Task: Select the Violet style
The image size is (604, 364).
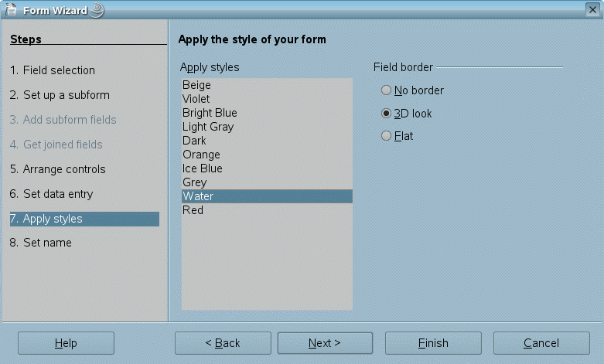Action: (x=196, y=99)
